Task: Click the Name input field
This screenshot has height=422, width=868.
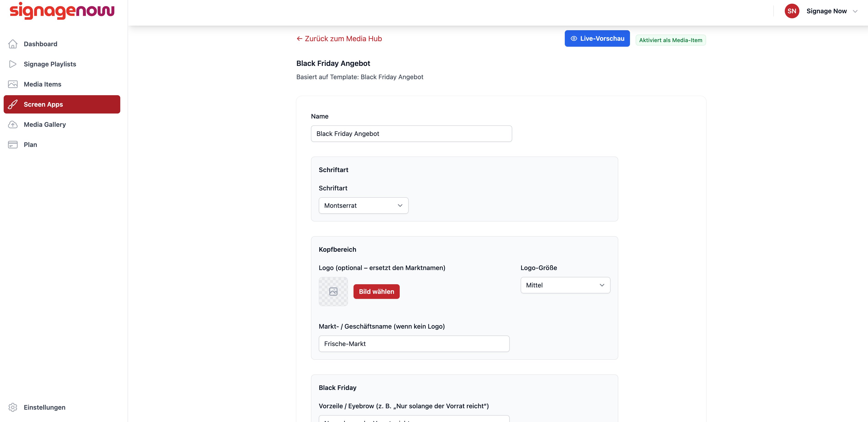Action: 411,134
